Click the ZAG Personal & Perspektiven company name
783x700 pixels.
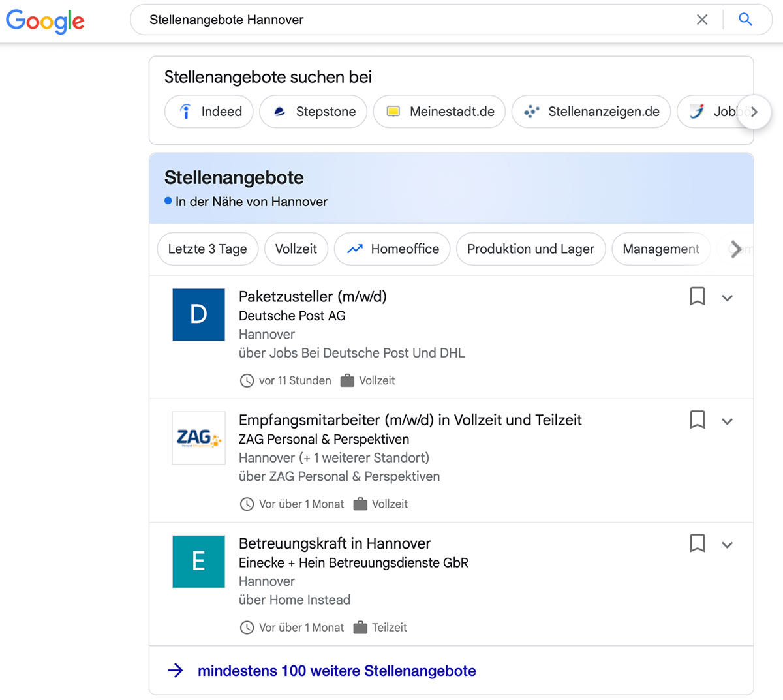[324, 439]
